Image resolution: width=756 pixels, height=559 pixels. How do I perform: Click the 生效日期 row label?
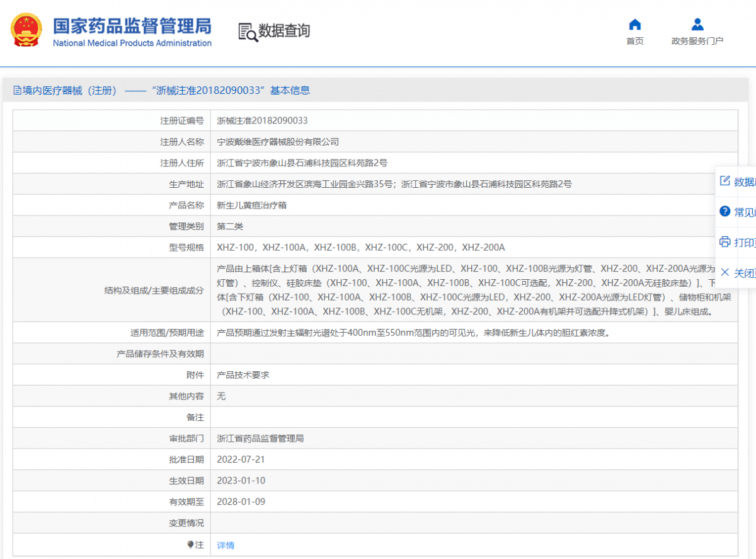pos(186,480)
